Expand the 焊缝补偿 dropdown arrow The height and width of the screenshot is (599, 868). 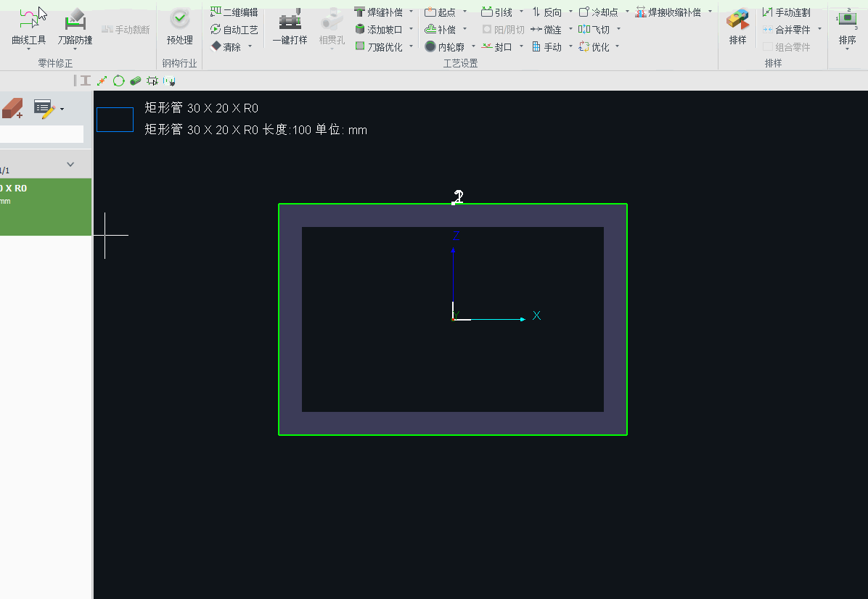click(x=411, y=12)
